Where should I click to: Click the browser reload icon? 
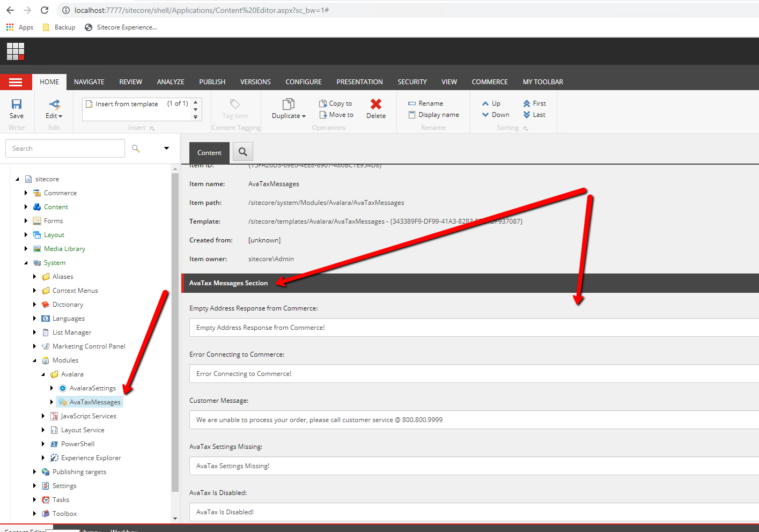[45, 10]
